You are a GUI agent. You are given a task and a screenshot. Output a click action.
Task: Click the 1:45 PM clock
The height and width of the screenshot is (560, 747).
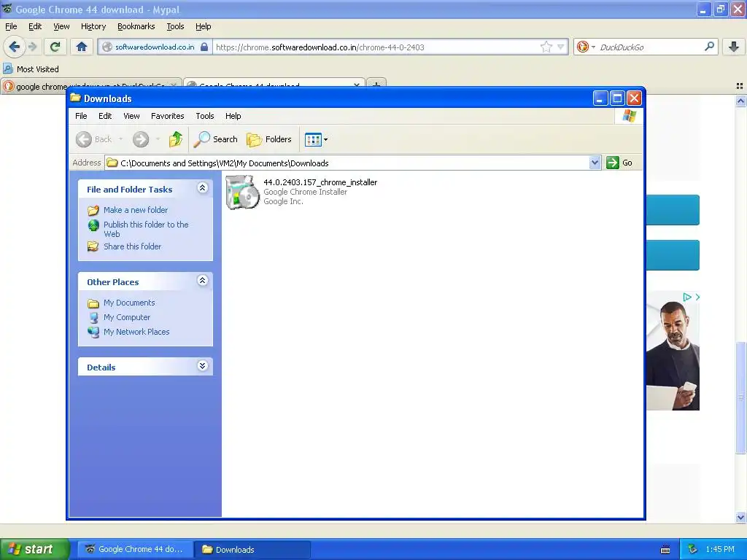click(x=720, y=549)
